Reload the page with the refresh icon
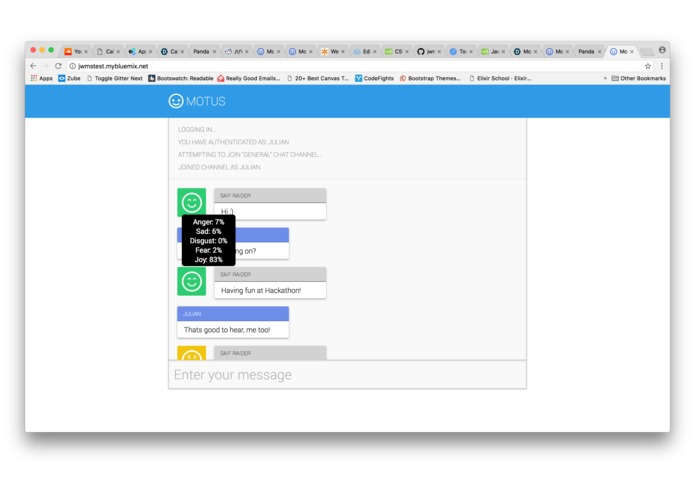695x494 pixels. pyautogui.click(x=58, y=66)
